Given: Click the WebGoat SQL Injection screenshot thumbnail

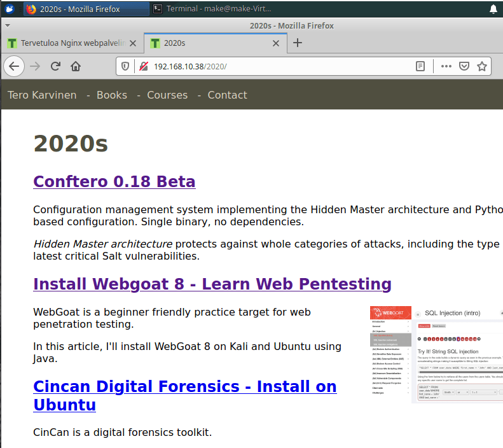Looking at the screenshot, I should pos(436,354).
